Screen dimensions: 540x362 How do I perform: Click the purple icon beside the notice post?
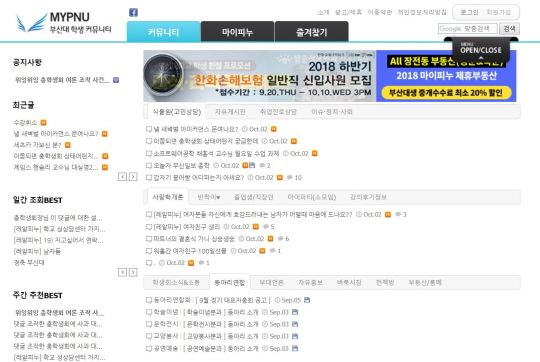(116, 80)
